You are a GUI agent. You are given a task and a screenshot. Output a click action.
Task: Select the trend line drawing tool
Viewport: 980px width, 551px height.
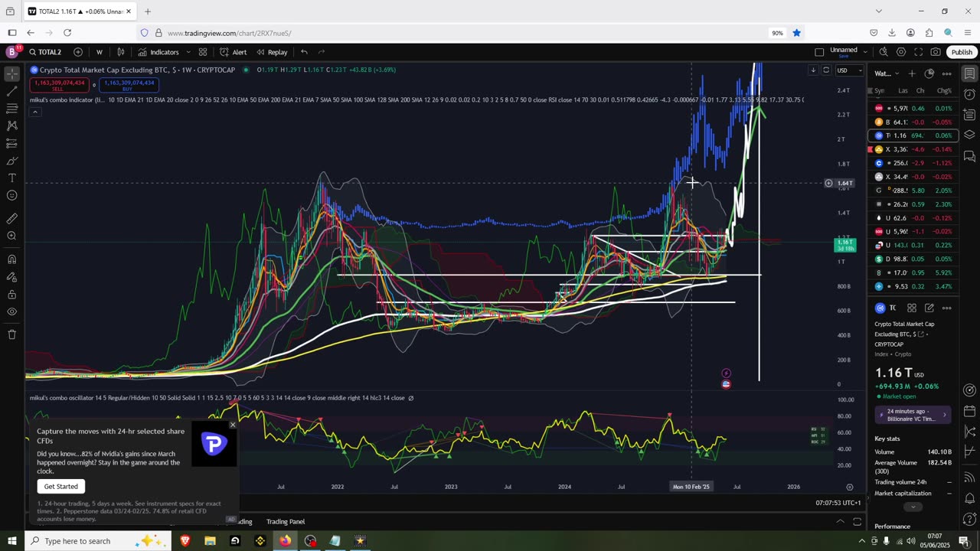point(11,92)
